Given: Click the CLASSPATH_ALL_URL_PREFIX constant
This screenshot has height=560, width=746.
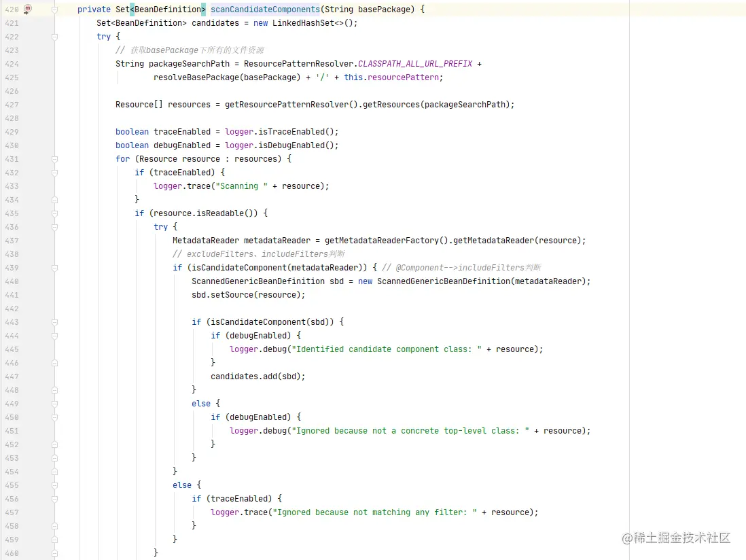Looking at the screenshot, I should point(415,64).
